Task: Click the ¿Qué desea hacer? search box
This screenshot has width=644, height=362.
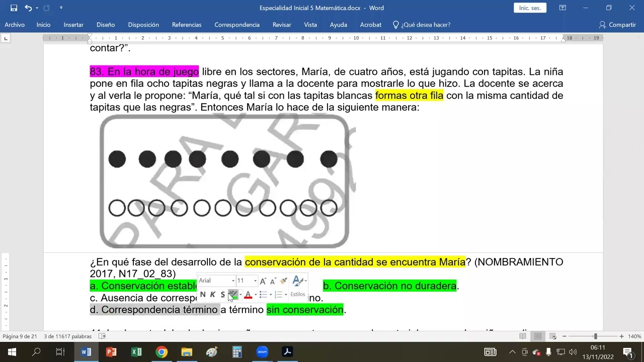Action: point(421,25)
